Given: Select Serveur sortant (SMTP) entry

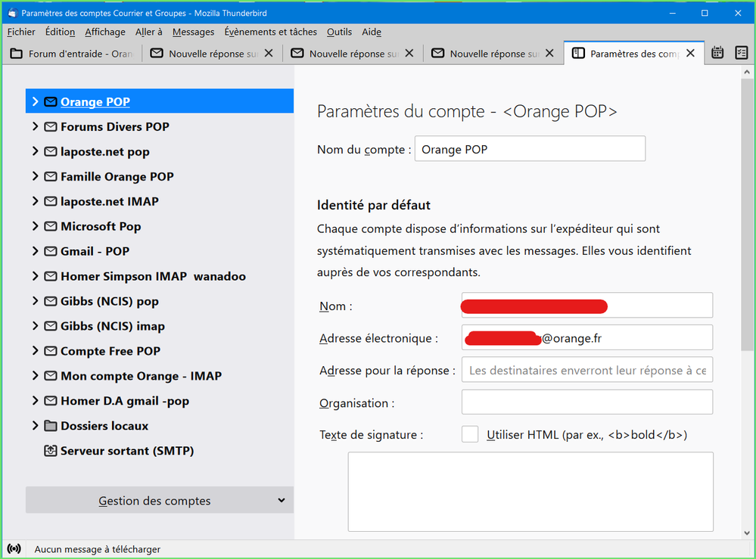Looking at the screenshot, I should point(160,451).
